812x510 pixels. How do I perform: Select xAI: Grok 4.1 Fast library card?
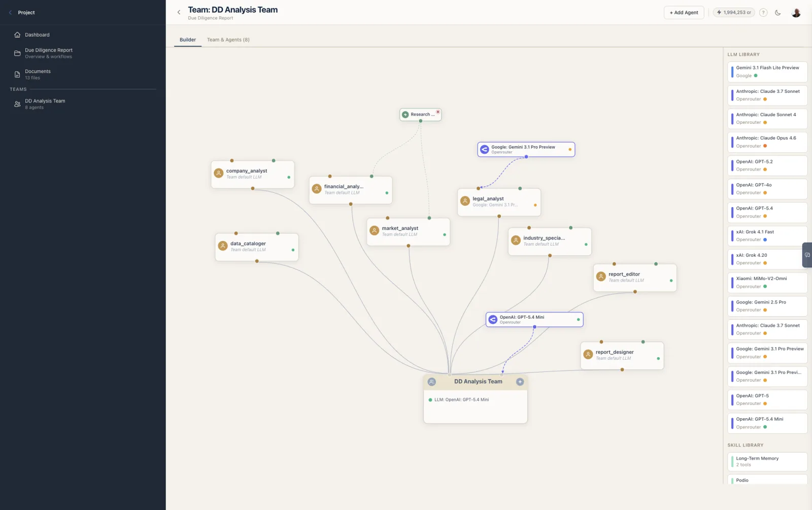(x=767, y=236)
